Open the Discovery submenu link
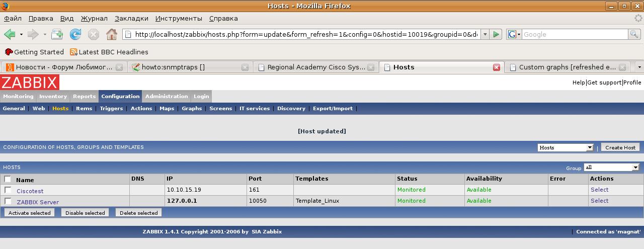The width and height of the screenshot is (644, 249). coord(291,108)
